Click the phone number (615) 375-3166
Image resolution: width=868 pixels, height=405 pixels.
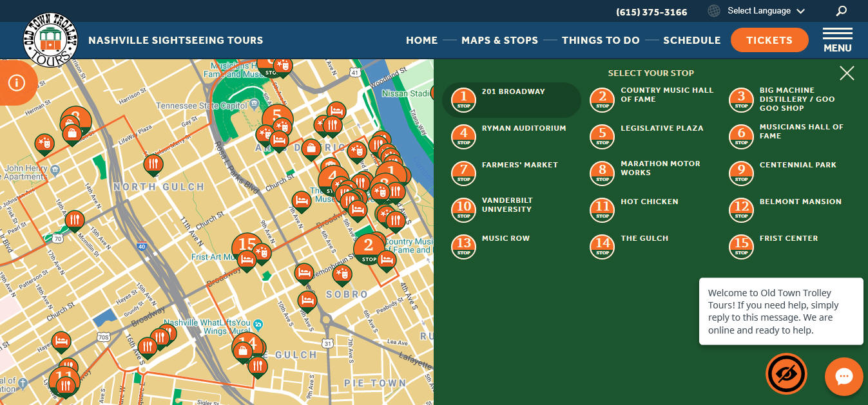pos(651,12)
